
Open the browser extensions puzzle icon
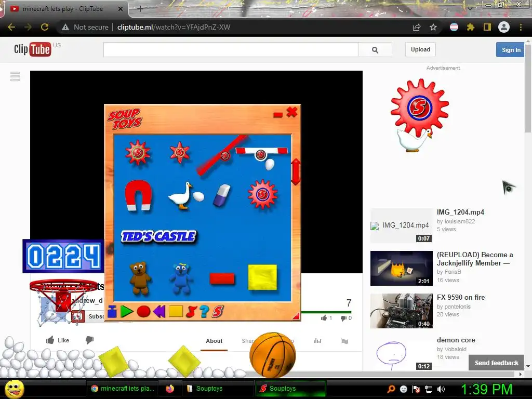470,27
